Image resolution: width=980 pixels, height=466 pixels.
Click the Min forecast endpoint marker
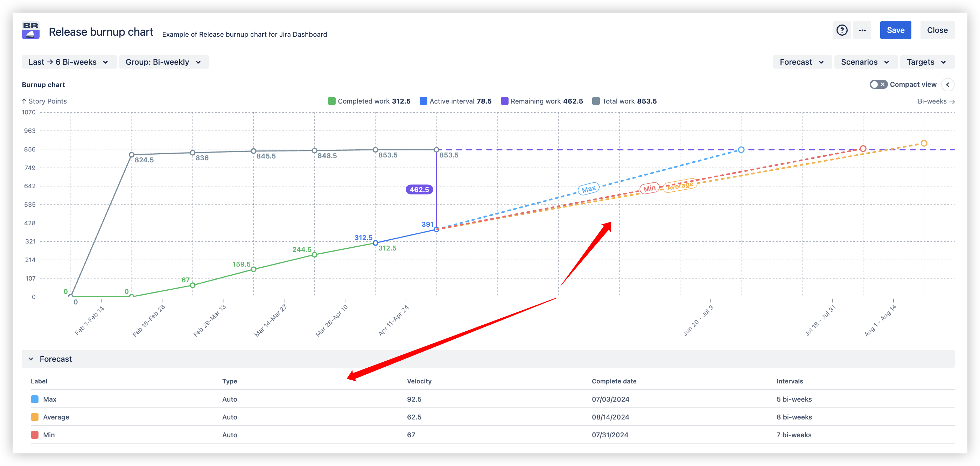863,149
